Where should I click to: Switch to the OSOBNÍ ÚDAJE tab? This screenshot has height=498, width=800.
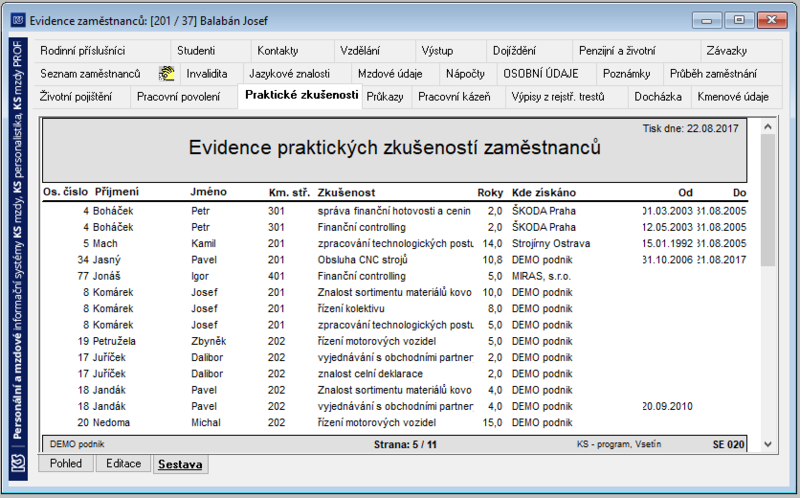pyautogui.click(x=546, y=74)
